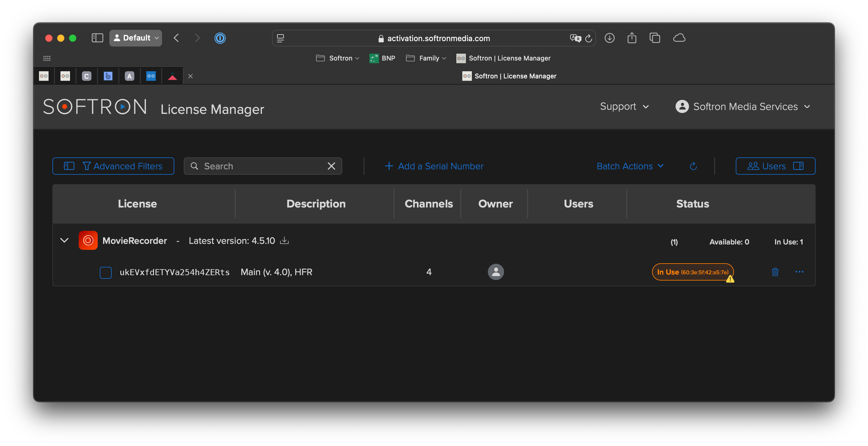Open the BNP bookmark
The height and width of the screenshot is (446, 868).
coord(382,58)
